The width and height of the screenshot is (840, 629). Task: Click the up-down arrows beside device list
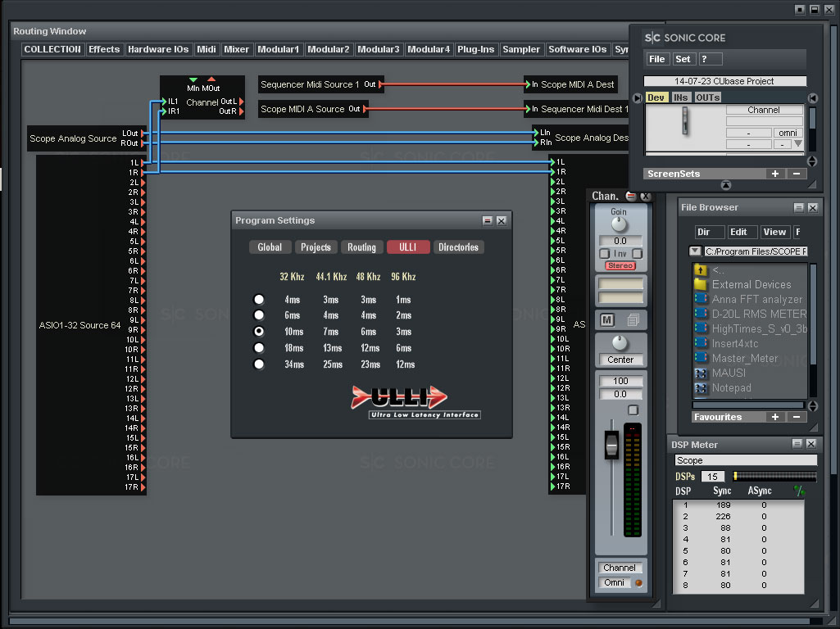click(x=812, y=161)
